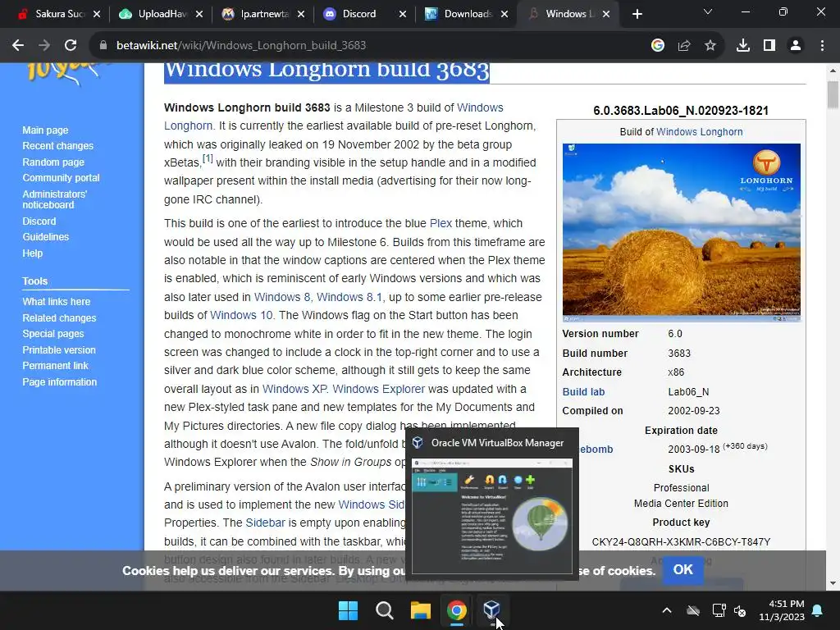
Task: Follow the Windows 8.1 link
Action: tap(349, 297)
